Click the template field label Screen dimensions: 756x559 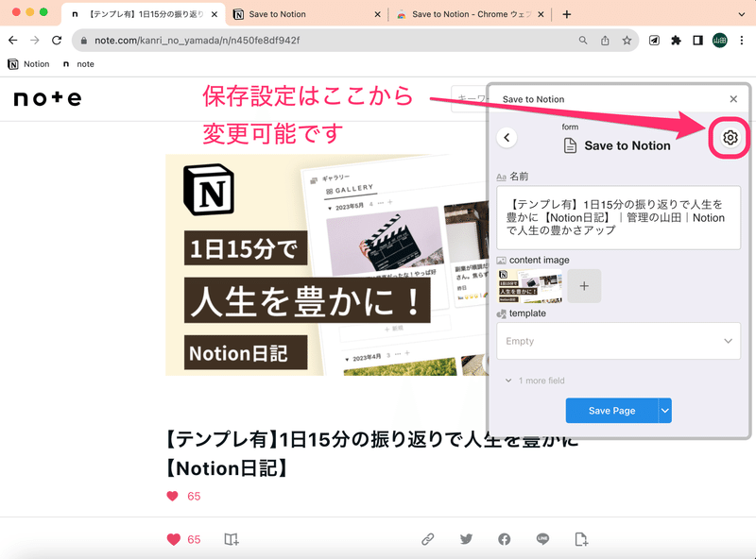pyautogui.click(x=527, y=313)
